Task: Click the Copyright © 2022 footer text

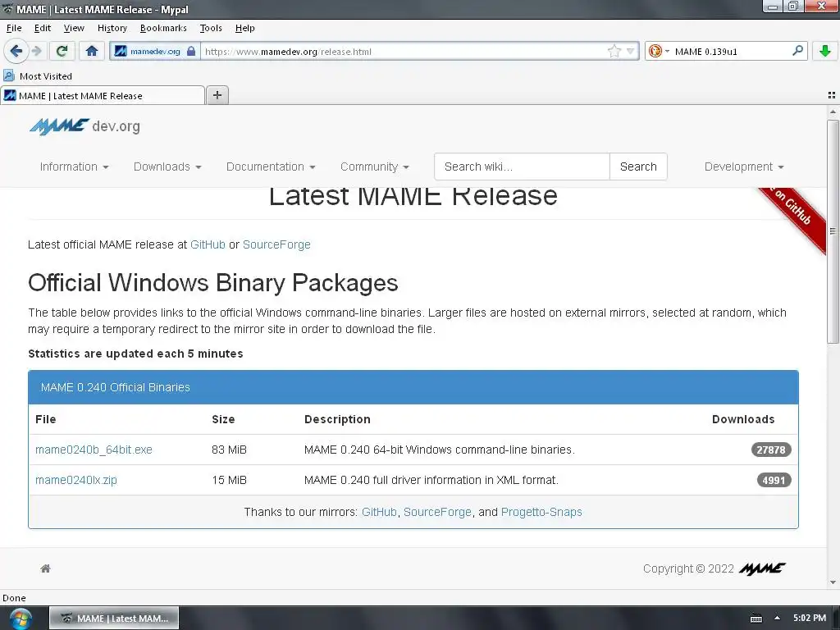Action: [688, 568]
